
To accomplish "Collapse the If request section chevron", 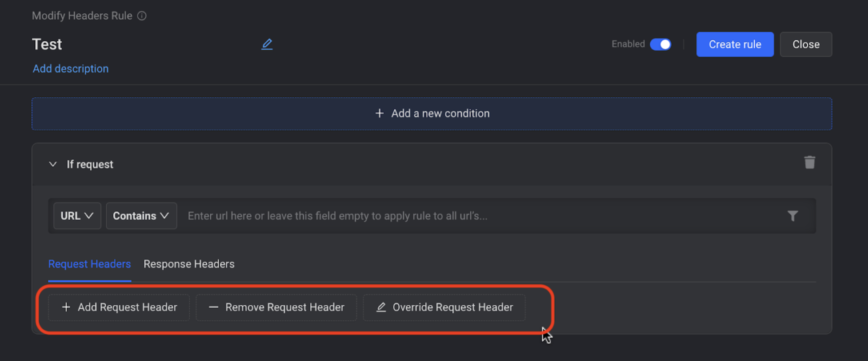I will (x=53, y=164).
